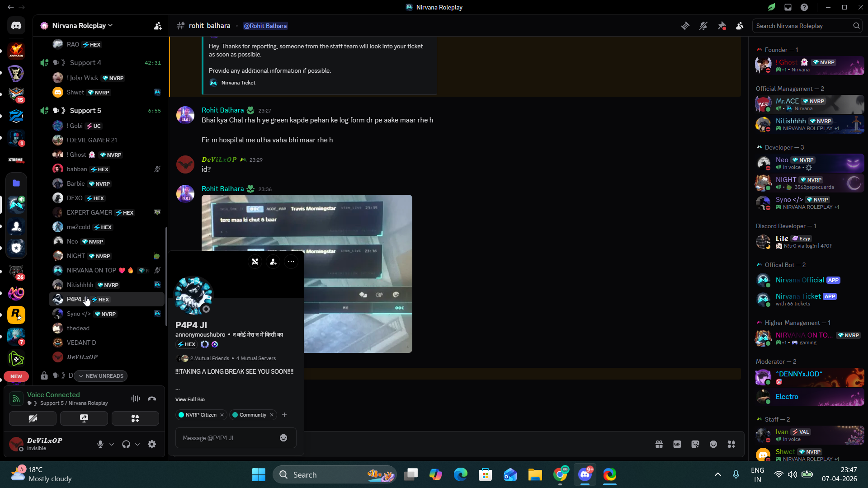Show pinned messages
This screenshot has width=868, height=488.
pos(722,26)
